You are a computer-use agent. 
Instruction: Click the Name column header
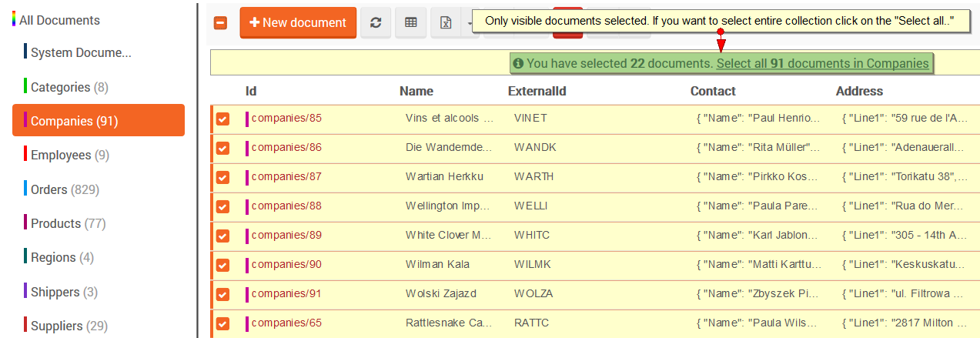point(416,91)
